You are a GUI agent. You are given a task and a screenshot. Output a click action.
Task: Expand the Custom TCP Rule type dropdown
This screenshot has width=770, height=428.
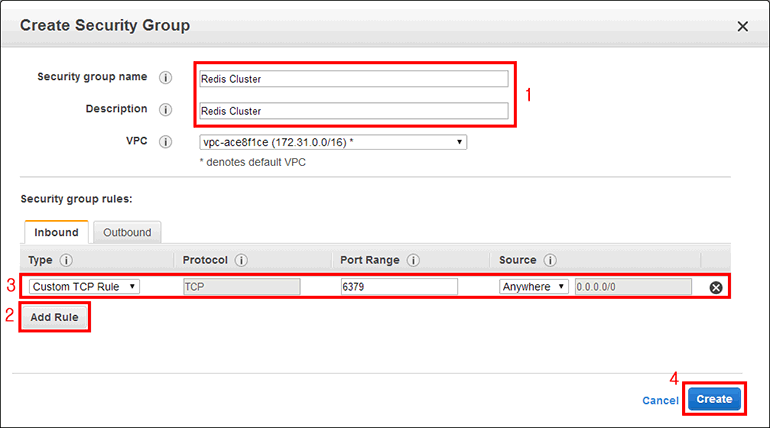84,286
